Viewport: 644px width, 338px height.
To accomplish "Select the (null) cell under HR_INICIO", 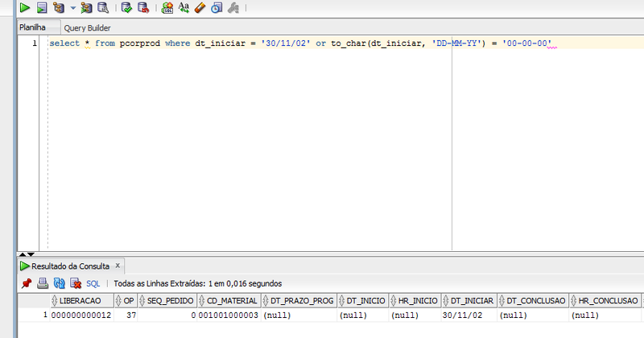I will [415, 315].
